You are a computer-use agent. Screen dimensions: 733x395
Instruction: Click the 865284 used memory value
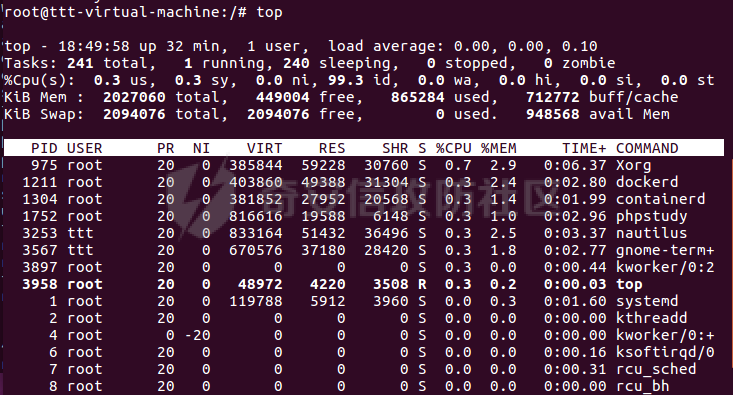pyautogui.click(x=417, y=97)
